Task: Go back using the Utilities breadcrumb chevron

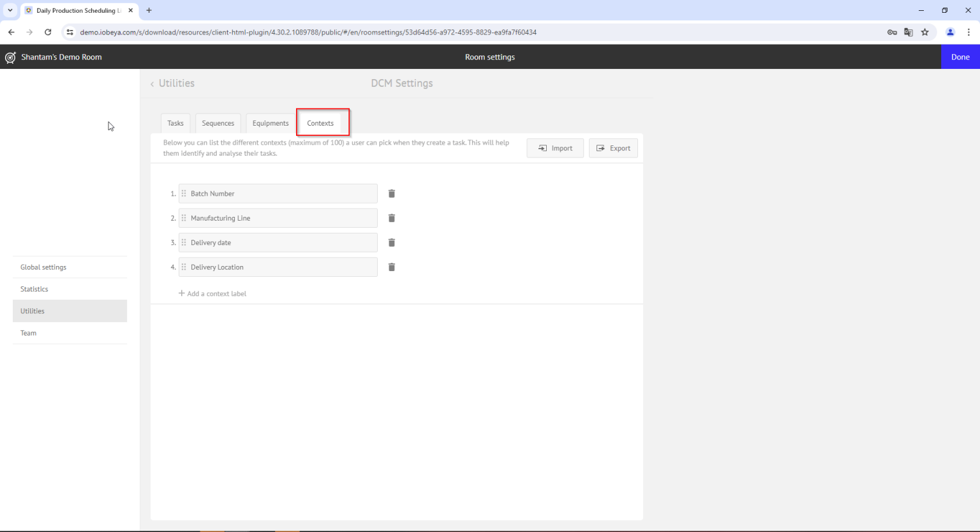Action: (152, 83)
